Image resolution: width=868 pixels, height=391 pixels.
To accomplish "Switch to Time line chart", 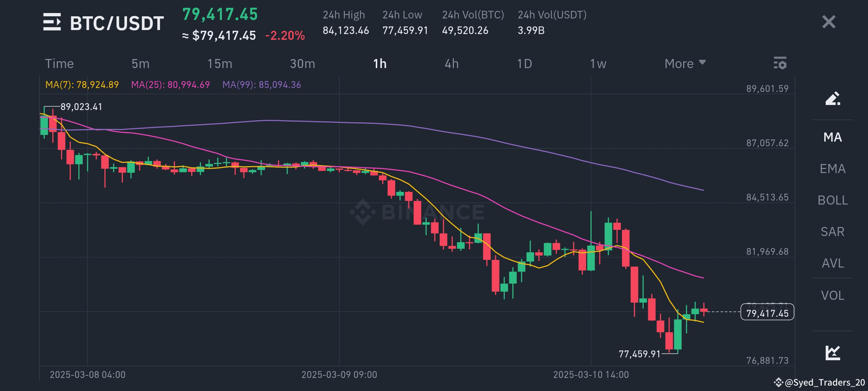I will click(59, 64).
